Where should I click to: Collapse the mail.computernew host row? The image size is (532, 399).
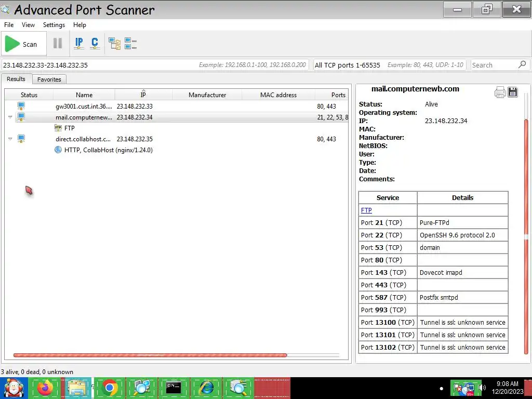(10, 117)
